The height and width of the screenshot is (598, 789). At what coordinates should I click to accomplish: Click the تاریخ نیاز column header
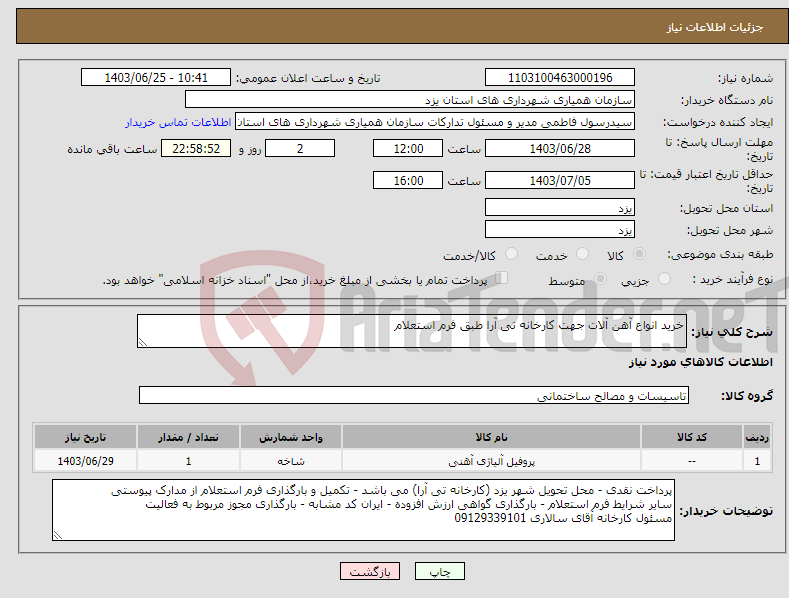(x=86, y=437)
